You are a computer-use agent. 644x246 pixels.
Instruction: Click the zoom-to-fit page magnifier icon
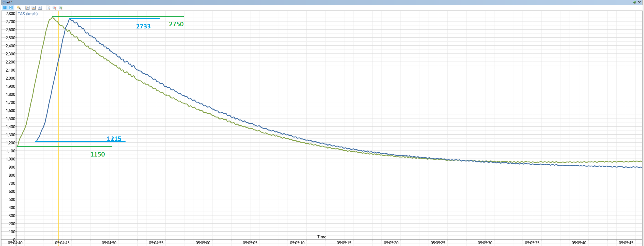click(48, 8)
